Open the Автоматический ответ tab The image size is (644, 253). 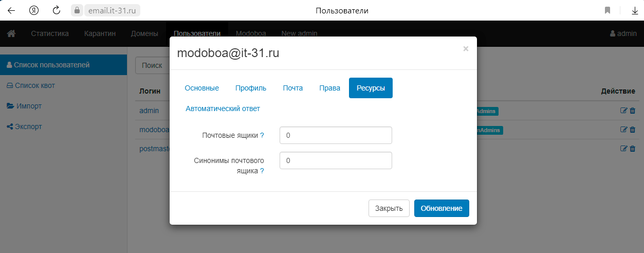pyautogui.click(x=223, y=109)
